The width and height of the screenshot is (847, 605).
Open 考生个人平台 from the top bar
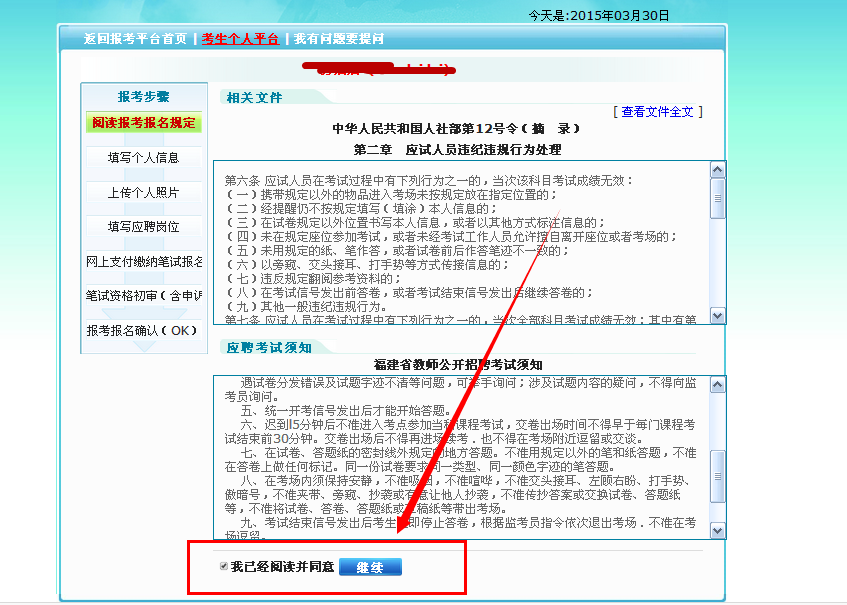click(240, 39)
